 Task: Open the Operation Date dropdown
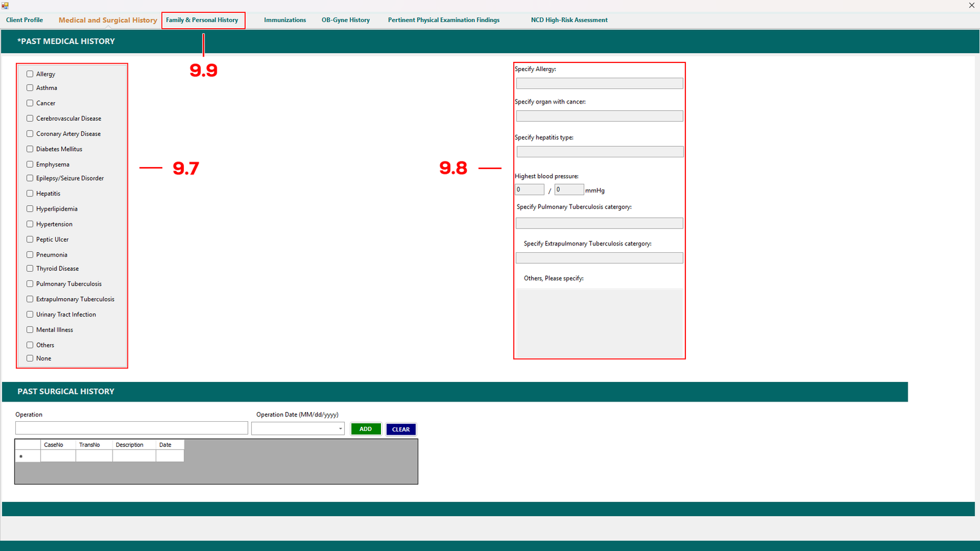340,429
